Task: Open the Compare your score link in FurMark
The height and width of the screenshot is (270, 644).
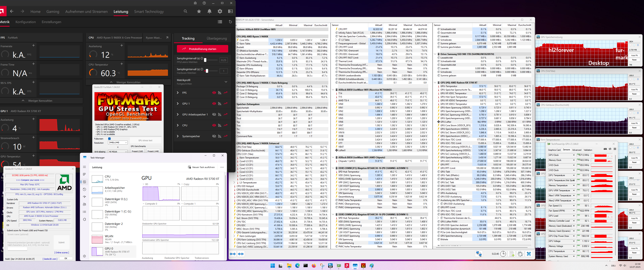Action: (x=30, y=180)
